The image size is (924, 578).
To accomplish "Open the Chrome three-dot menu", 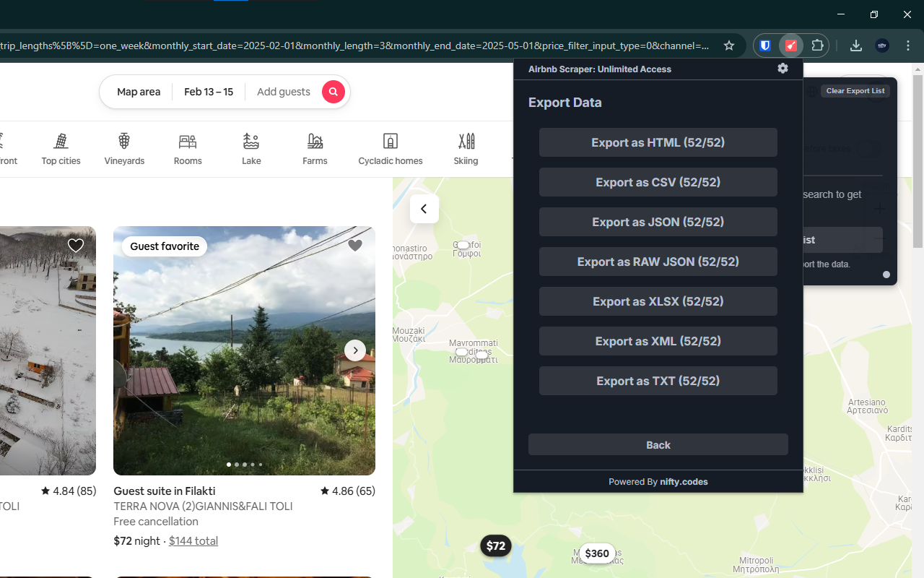I will [x=907, y=45].
